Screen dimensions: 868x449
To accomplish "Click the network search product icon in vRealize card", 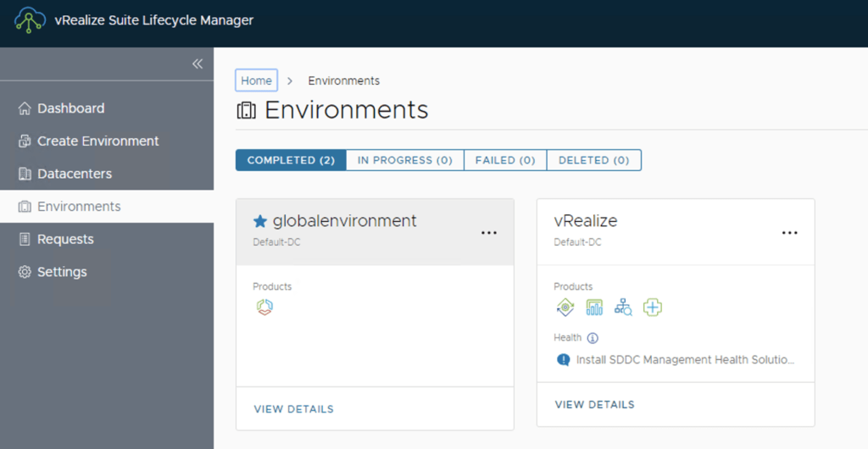I will [x=623, y=308].
